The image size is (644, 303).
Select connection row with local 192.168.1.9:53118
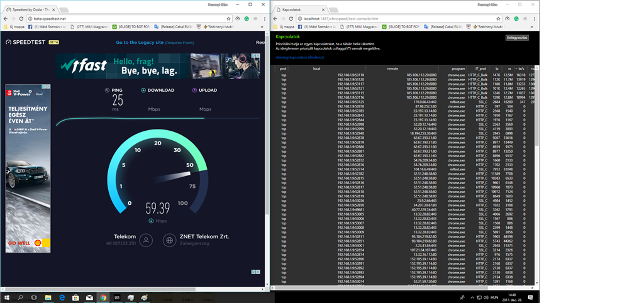coord(405,75)
